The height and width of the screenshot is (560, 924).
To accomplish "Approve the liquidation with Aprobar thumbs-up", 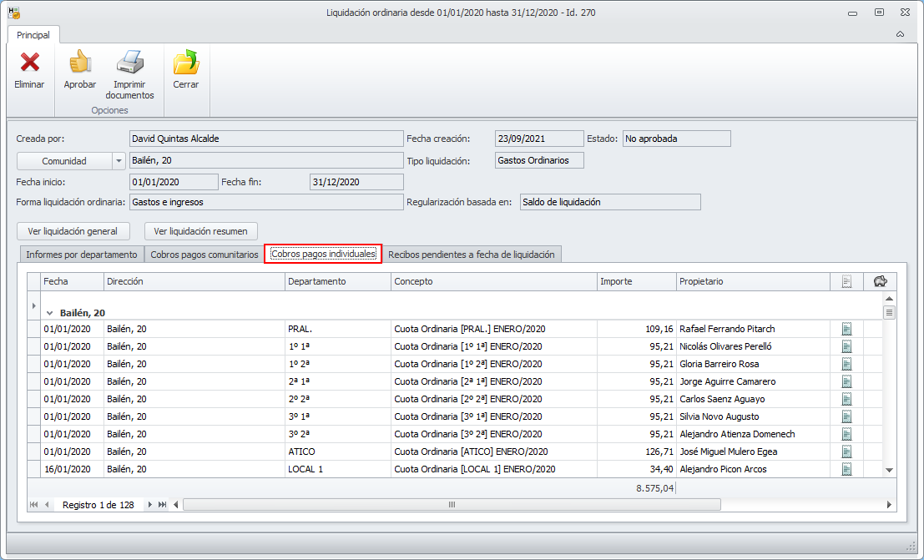I will pyautogui.click(x=80, y=63).
